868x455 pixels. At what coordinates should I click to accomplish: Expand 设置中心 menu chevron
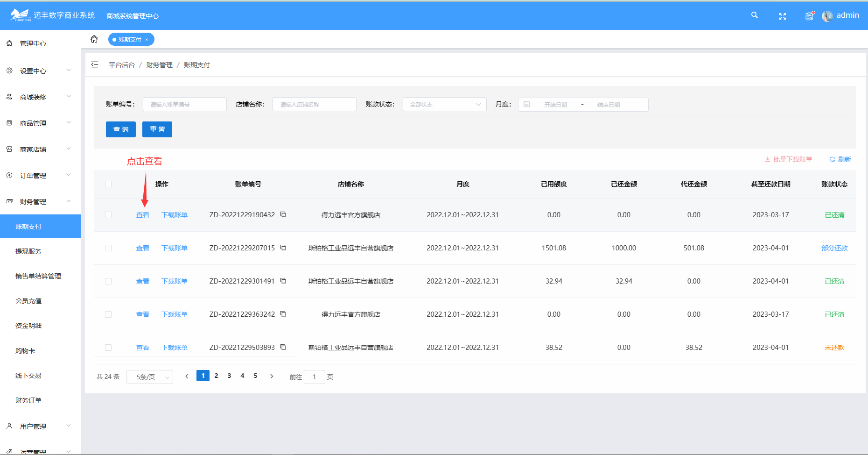pyautogui.click(x=69, y=71)
